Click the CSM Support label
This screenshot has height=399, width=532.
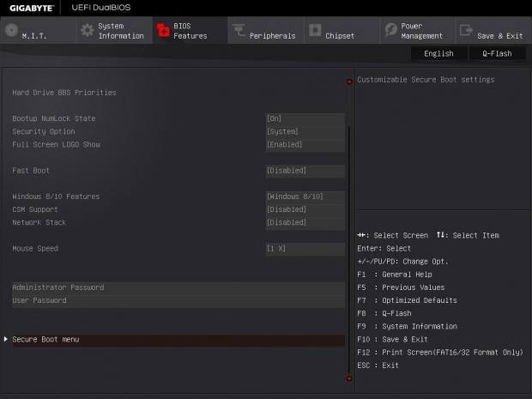point(35,209)
